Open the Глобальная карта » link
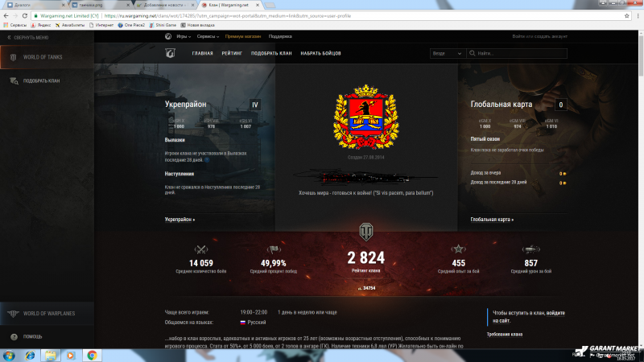This screenshot has width=644, height=362. point(492,220)
